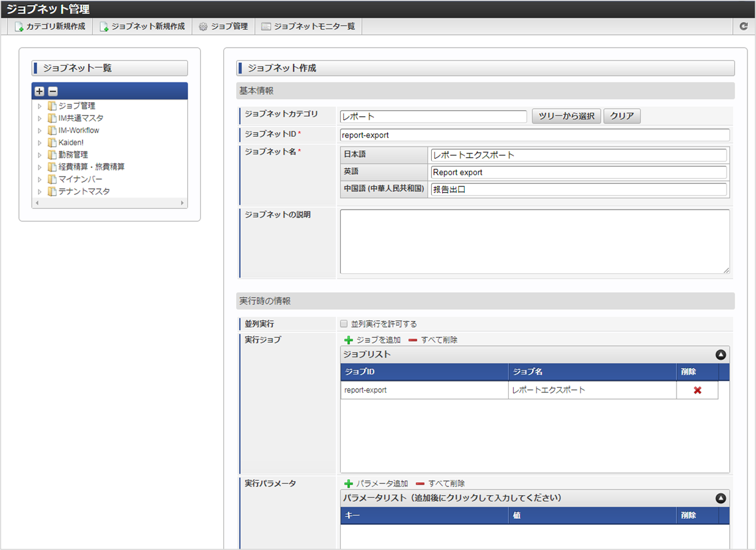This screenshot has height=550, width=756.
Task: Collapse the ジョブリスト panel using the arrow icon
Action: [721, 354]
